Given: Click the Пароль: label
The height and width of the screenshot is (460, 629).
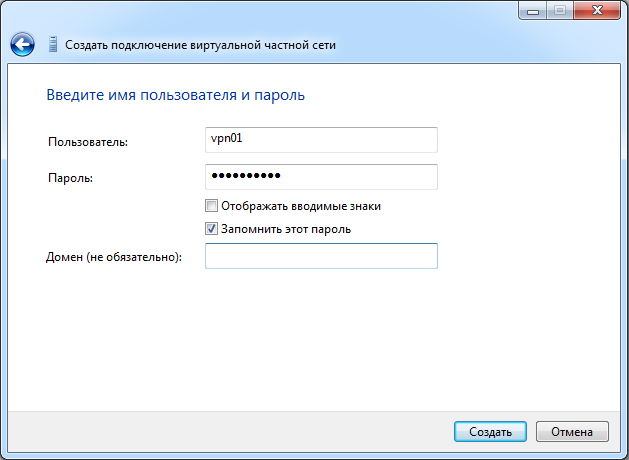Looking at the screenshot, I should pos(71,178).
